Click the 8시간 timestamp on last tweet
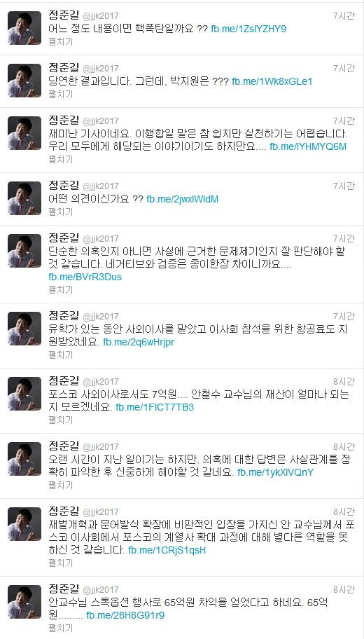364x639 pixels. 344,589
